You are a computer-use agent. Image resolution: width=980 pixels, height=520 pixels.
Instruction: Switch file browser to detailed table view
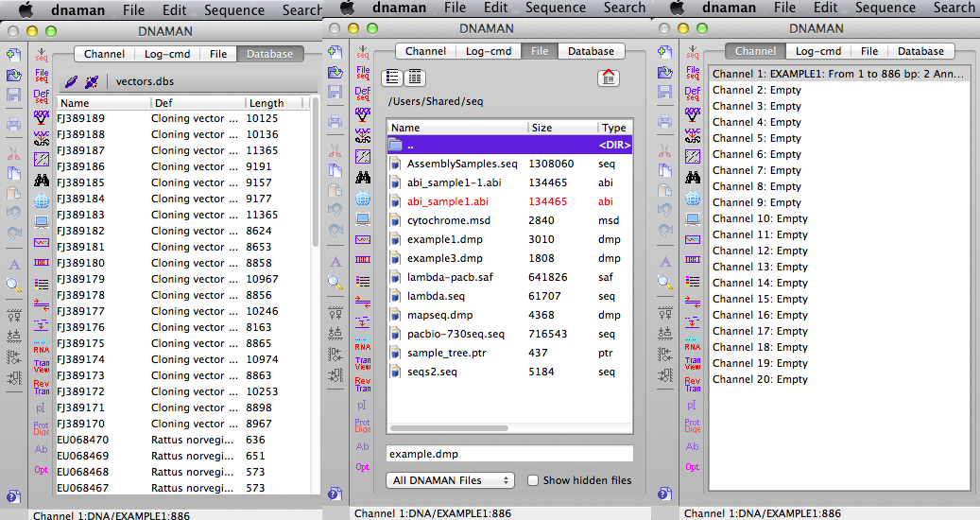[414, 78]
